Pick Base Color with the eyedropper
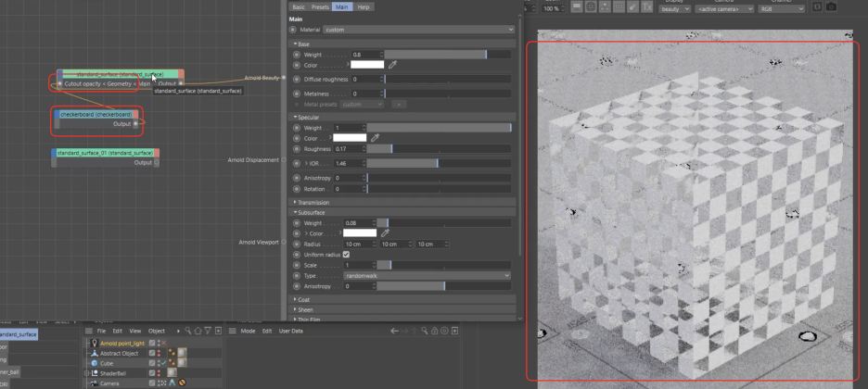Screen dimensions: 868x389 pyautogui.click(x=392, y=65)
